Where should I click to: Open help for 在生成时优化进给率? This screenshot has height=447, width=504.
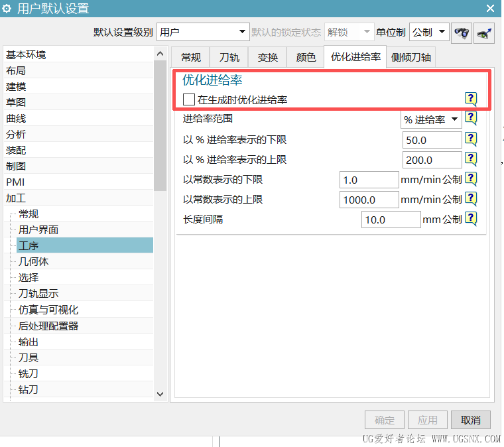[471, 99]
